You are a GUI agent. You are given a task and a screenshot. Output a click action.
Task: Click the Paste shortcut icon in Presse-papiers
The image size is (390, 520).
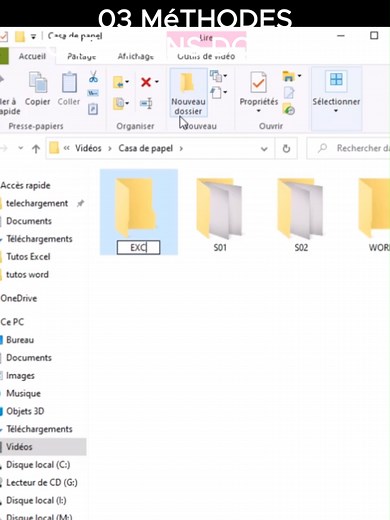pyautogui.click(x=93, y=109)
